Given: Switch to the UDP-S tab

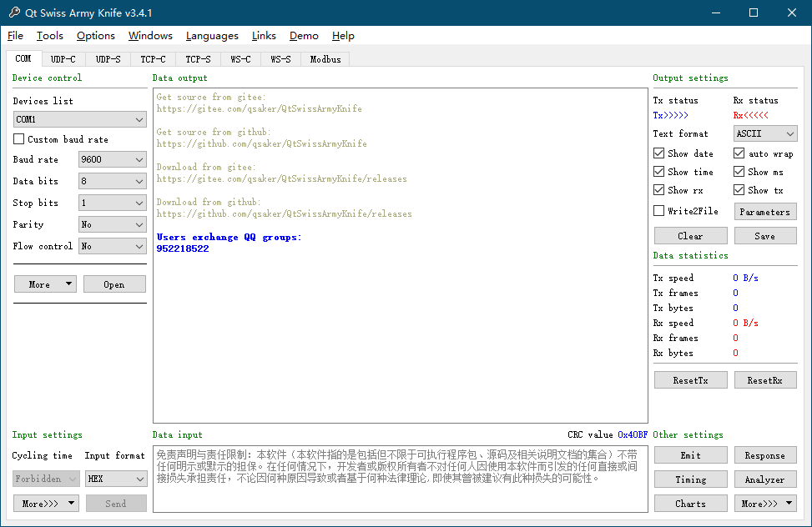Looking at the screenshot, I should (108, 59).
